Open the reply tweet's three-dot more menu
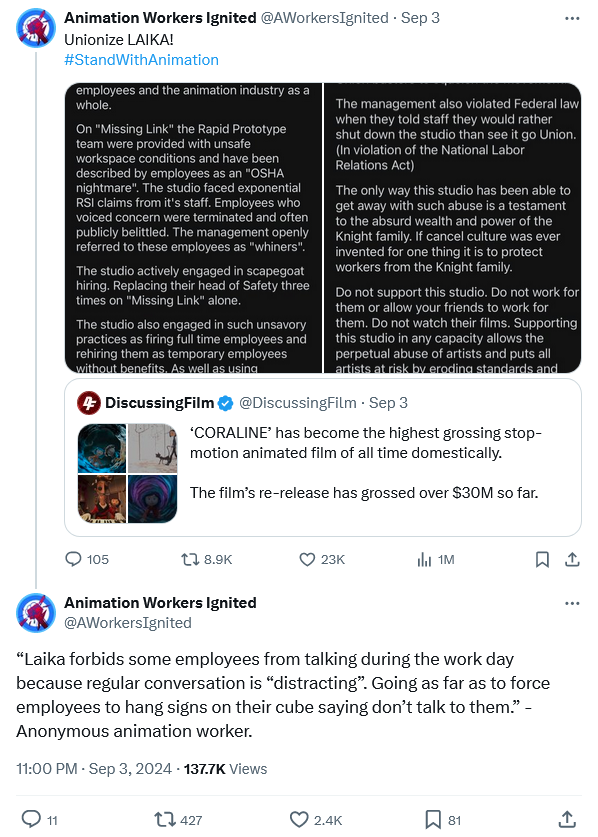The width and height of the screenshot is (598, 837). pos(572,603)
